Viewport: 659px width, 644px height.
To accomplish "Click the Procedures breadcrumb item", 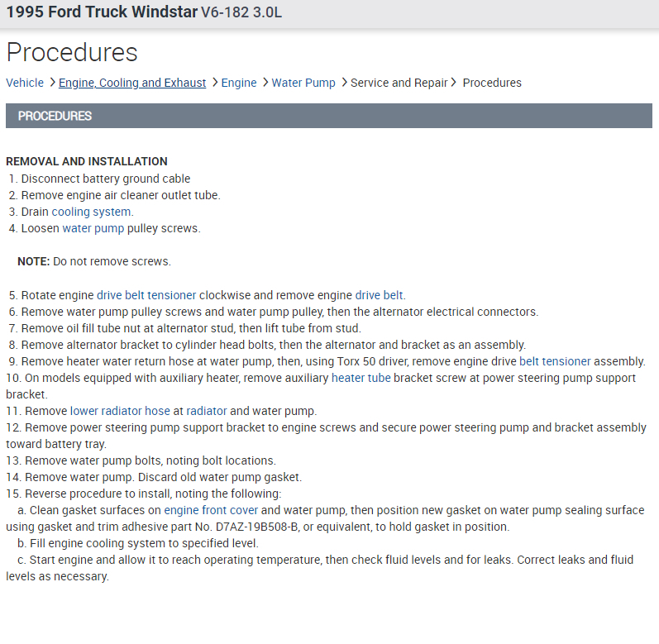I will coord(492,83).
